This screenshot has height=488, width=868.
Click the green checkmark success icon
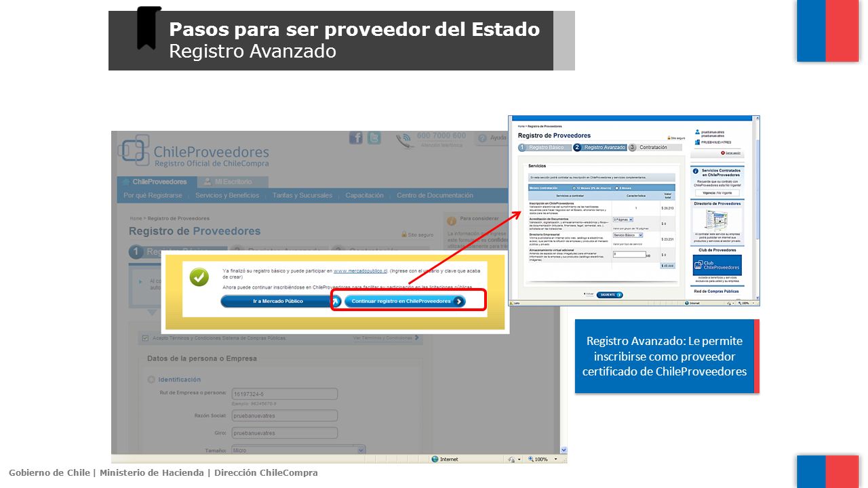(199, 277)
